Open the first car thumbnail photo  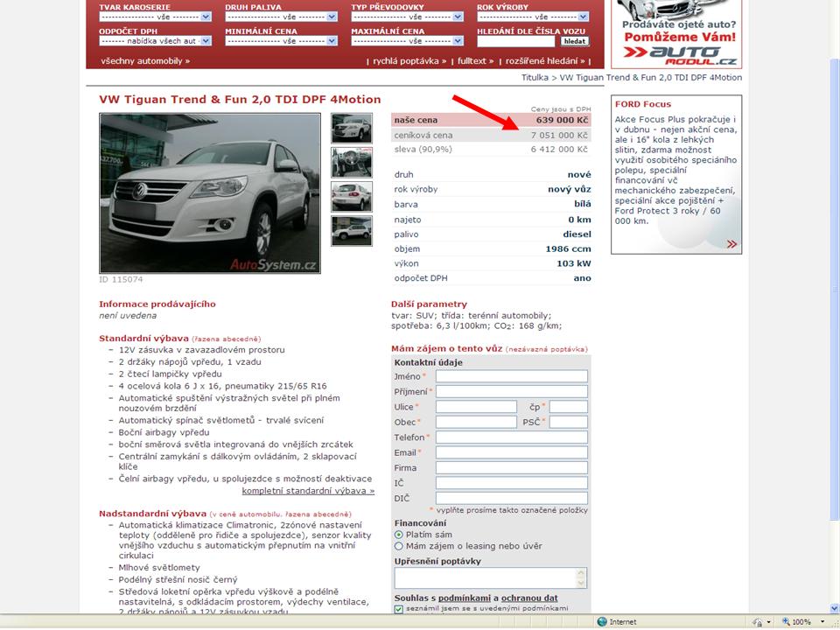click(352, 128)
